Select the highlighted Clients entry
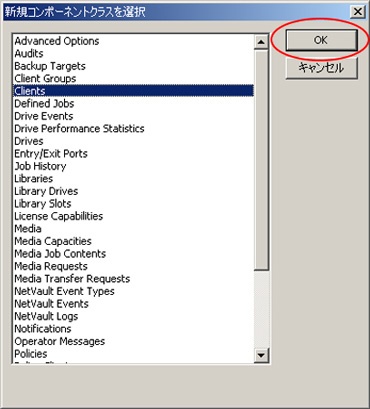This screenshot has width=370, height=409. (133, 91)
